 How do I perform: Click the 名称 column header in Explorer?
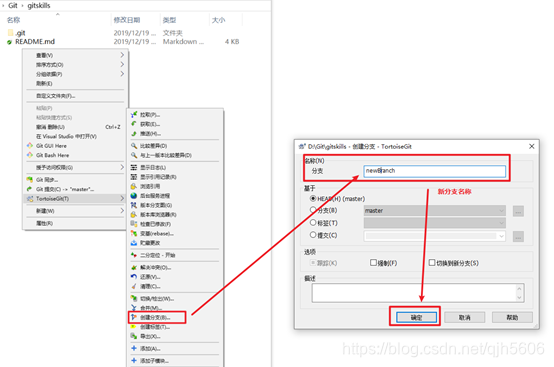pyautogui.click(x=13, y=20)
